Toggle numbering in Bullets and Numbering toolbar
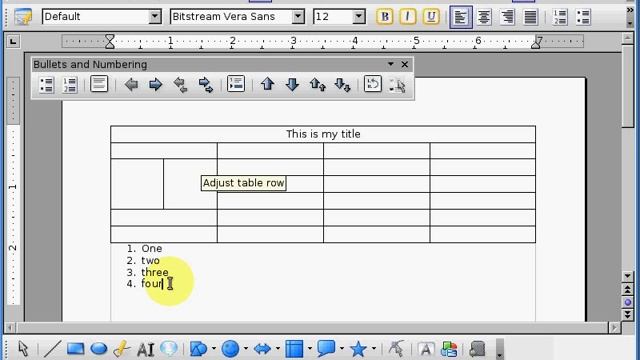Viewport: 640px width, 360px height. click(70, 85)
